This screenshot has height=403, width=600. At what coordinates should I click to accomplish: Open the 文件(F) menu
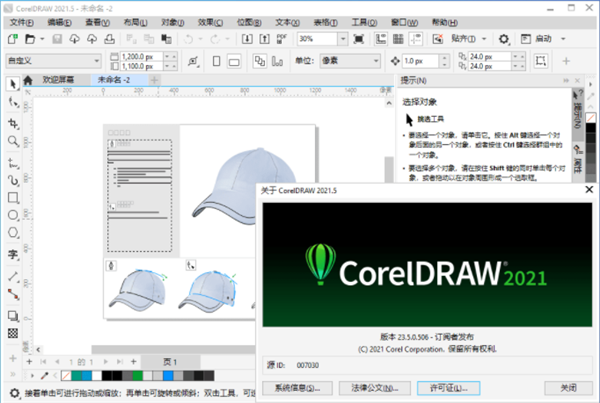click(x=23, y=19)
